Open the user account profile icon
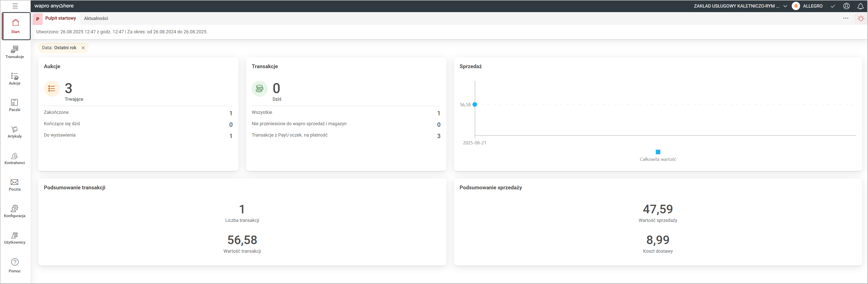Screen dimensions: 868x284 coord(846,6)
